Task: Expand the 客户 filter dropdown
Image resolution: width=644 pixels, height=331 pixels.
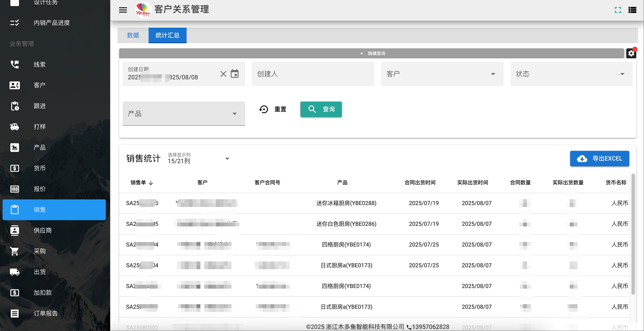Action: [x=442, y=74]
